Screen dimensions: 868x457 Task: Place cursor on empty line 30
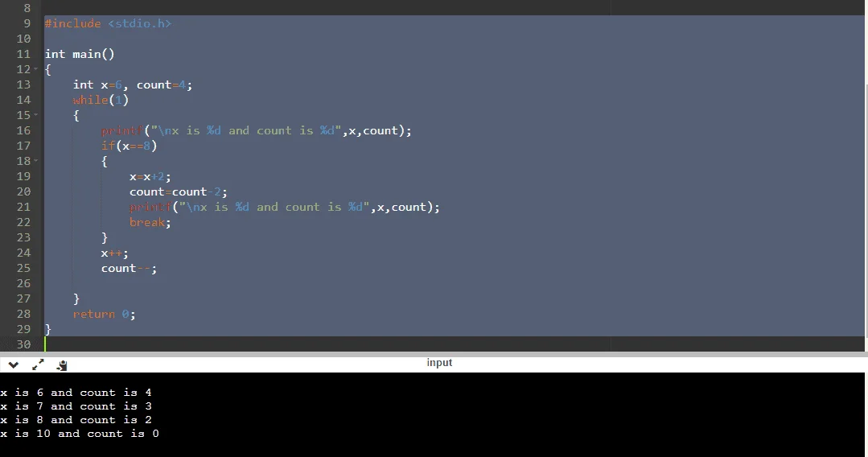click(454, 344)
